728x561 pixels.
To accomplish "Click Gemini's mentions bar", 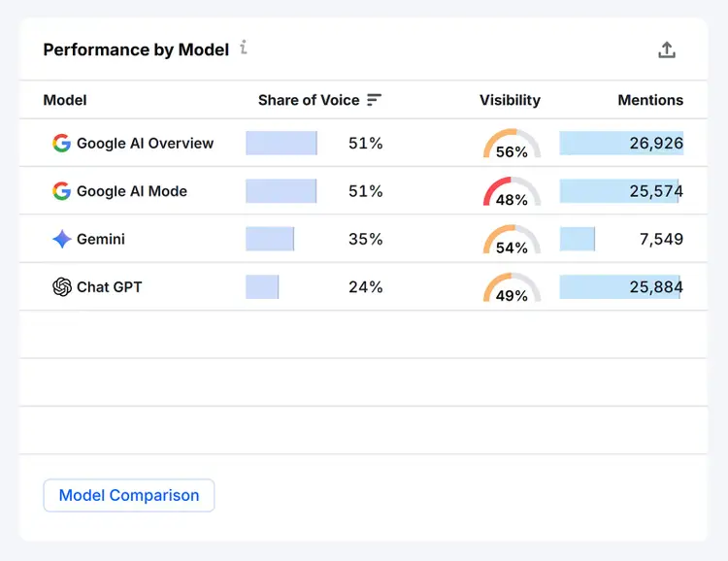I will (578, 239).
